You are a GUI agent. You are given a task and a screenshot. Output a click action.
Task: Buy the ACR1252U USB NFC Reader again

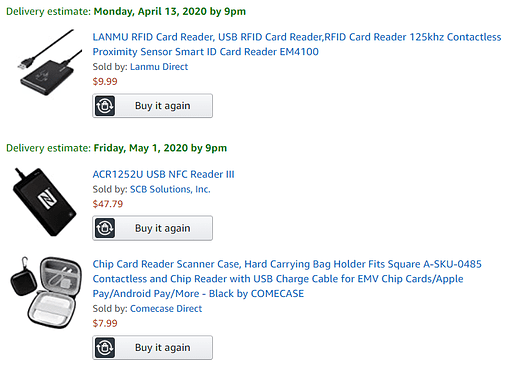coord(152,228)
